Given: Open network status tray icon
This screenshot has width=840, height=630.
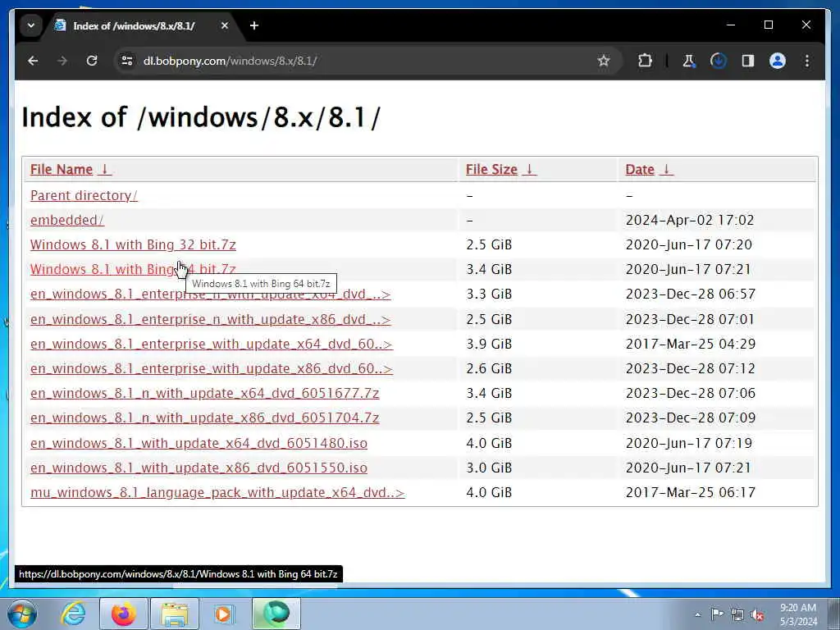Looking at the screenshot, I should tap(737, 615).
